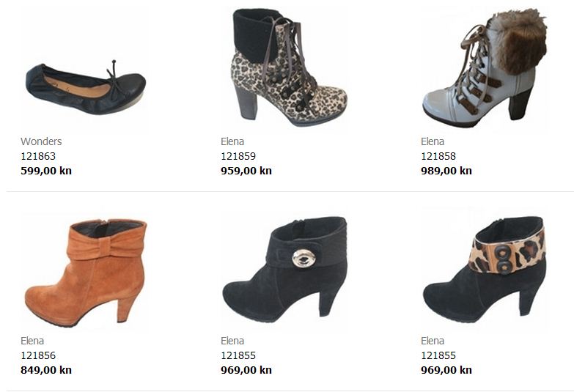Screen dimensions: 574x392
Task: Click the Elena brand above product 121856
Action: (x=32, y=341)
